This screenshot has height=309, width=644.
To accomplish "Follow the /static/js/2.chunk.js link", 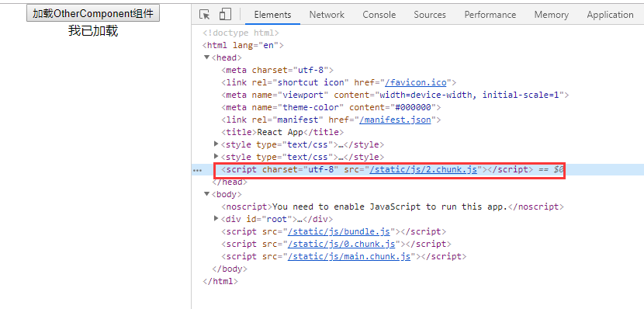I will pos(423,170).
